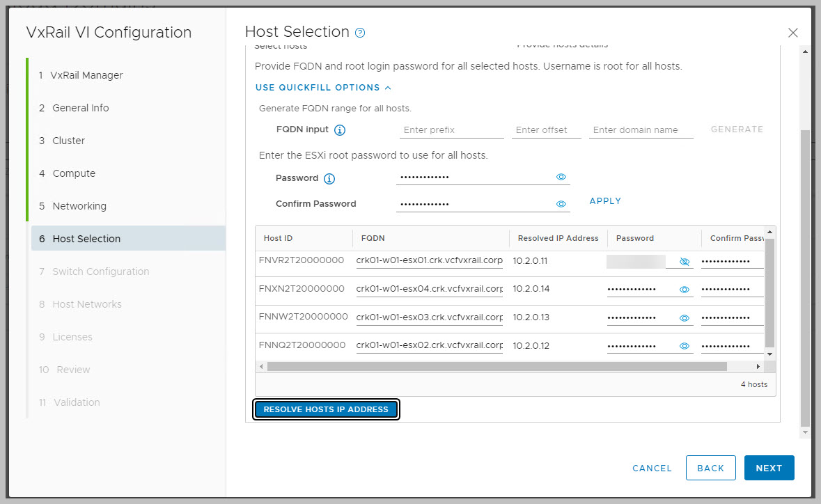821x504 pixels.
Task: Close the VxRail VI Configuration dialog
Action: point(792,33)
